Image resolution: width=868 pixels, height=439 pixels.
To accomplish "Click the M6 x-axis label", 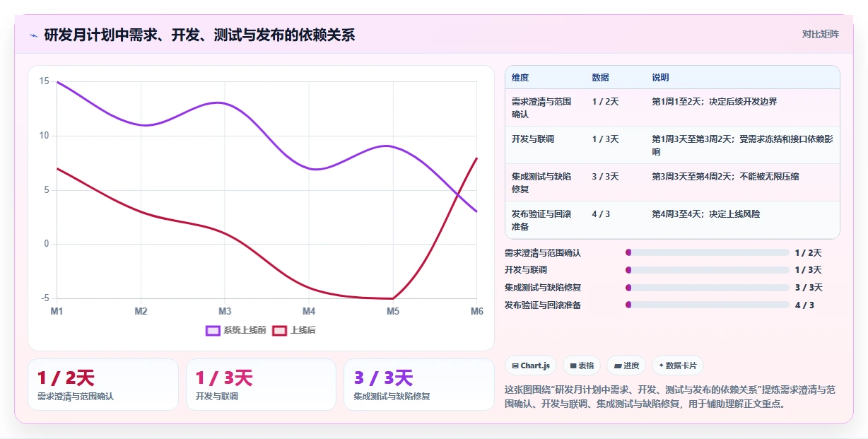I will [477, 311].
